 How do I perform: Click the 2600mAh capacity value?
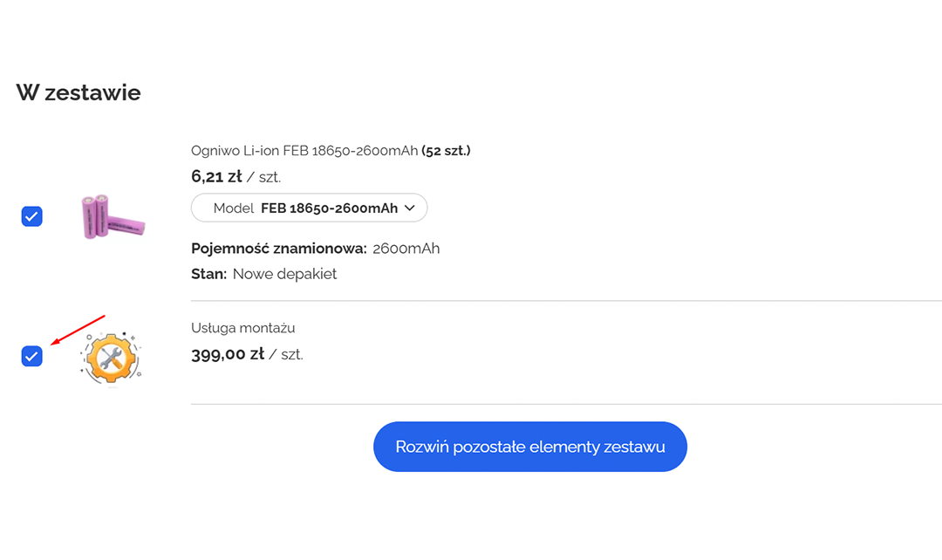pos(406,249)
